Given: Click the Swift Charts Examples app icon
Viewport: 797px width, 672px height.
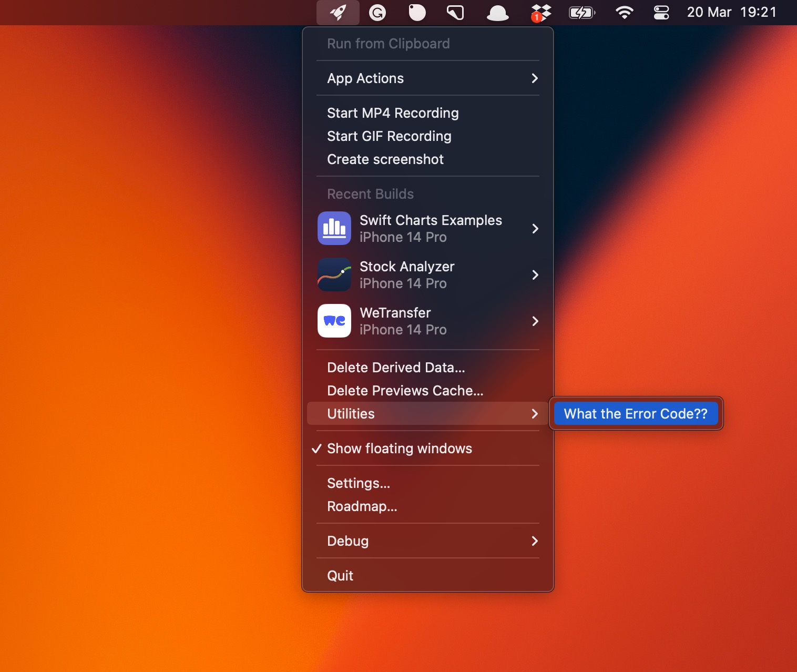Looking at the screenshot, I should (334, 228).
